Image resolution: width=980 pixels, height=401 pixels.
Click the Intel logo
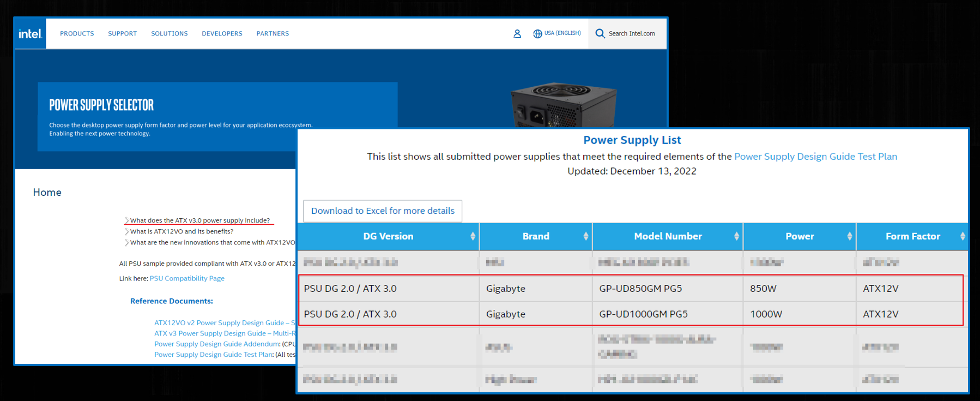click(x=30, y=34)
